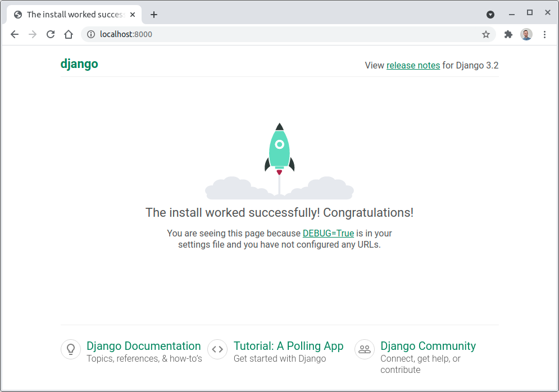Image resolution: width=559 pixels, height=392 pixels.
Task: Click the address bar showing localhost:8000
Action: 288,34
